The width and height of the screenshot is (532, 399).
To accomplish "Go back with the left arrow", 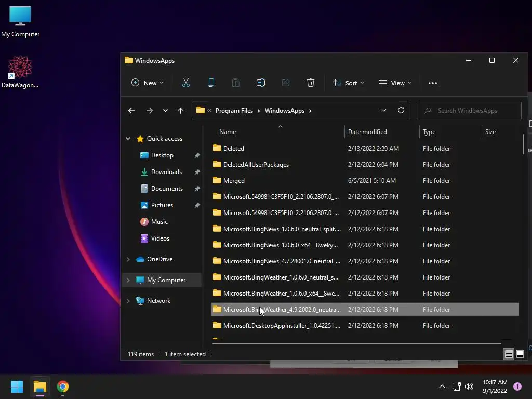I will (x=131, y=111).
